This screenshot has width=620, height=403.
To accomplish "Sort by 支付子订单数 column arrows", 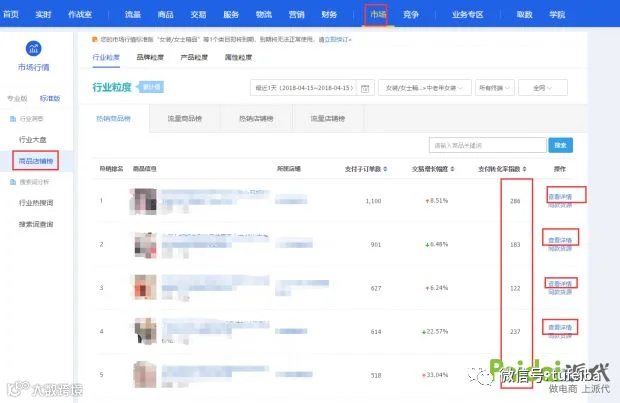I will (x=385, y=169).
